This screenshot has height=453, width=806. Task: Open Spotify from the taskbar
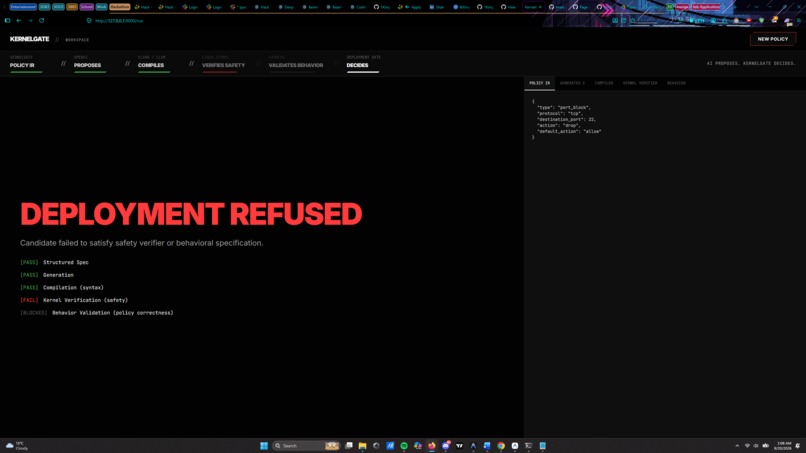pyautogui.click(x=404, y=446)
